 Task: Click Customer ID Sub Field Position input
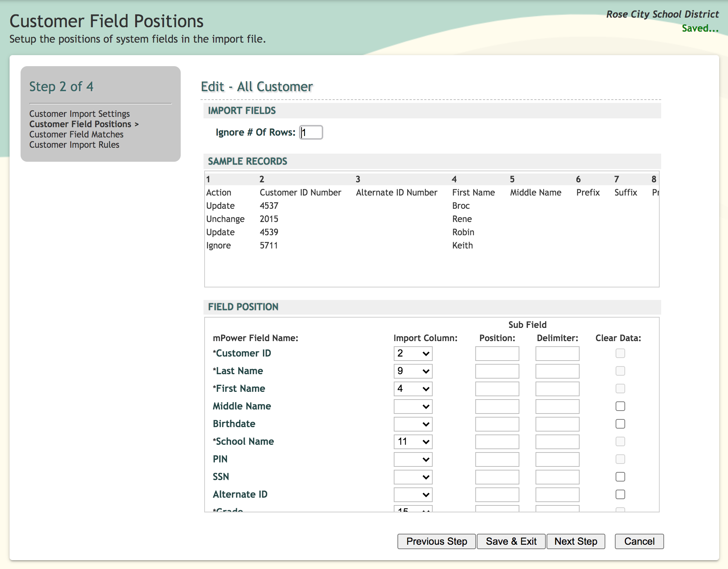pyautogui.click(x=497, y=354)
